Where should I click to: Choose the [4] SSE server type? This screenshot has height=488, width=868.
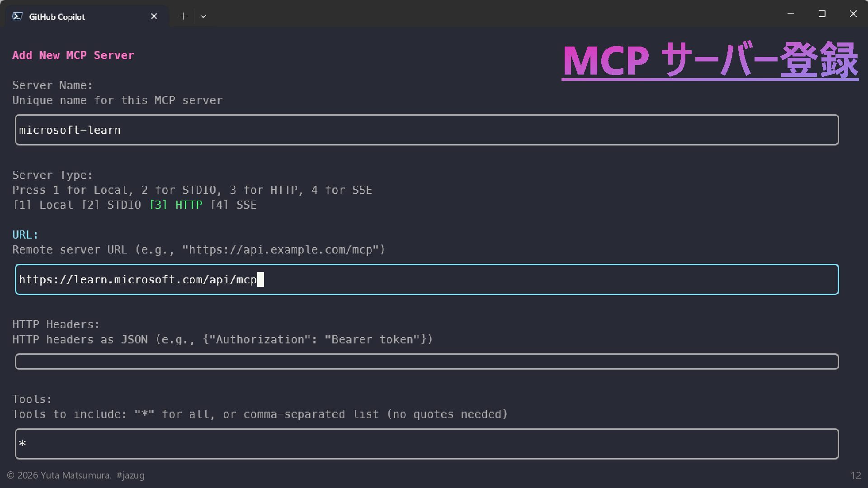click(233, 205)
